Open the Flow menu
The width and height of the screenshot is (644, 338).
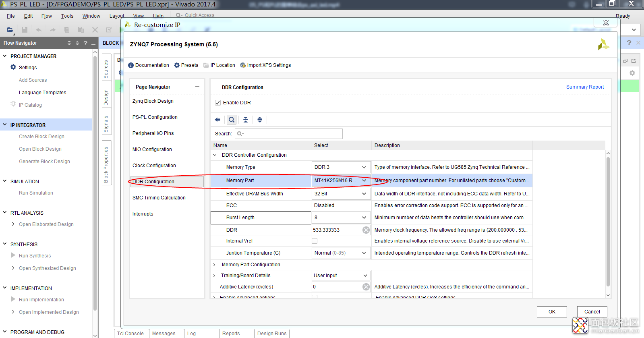point(47,16)
